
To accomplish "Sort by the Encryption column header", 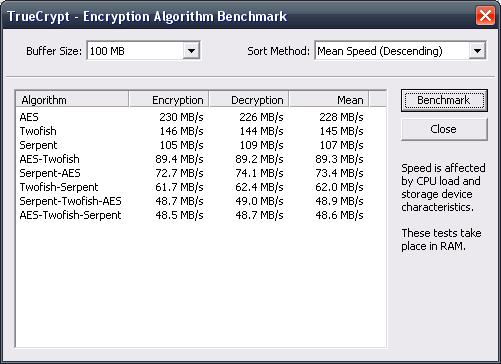I will pyautogui.click(x=169, y=100).
